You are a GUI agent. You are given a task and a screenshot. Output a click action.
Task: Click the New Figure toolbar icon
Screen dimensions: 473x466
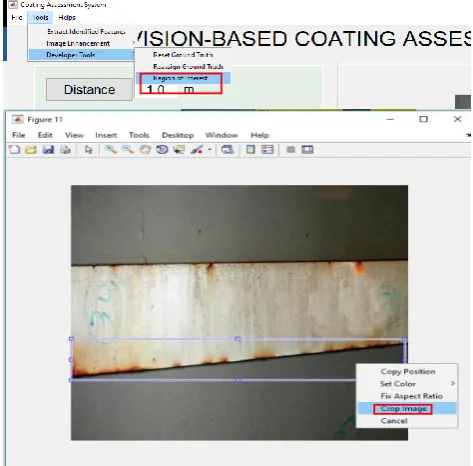[x=14, y=150]
